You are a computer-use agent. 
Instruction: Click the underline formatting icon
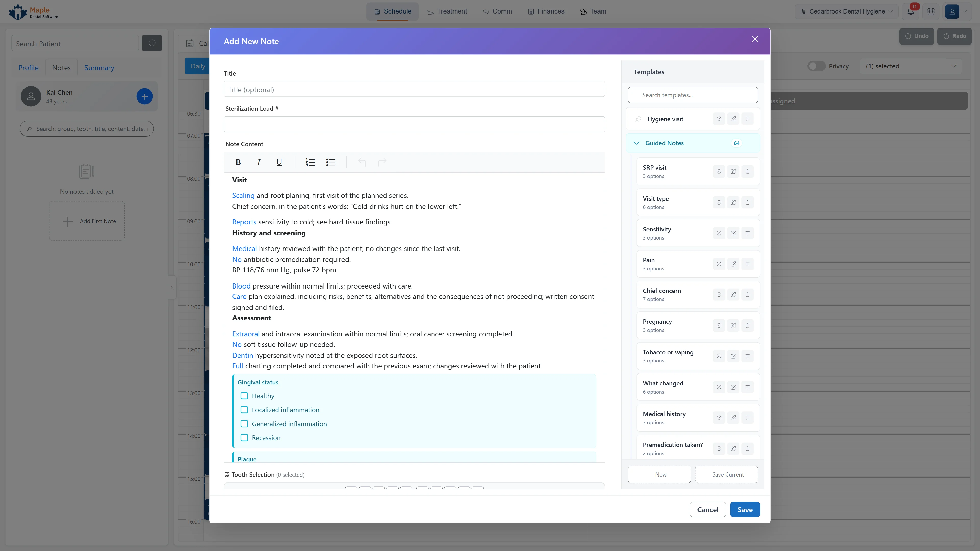[279, 162]
